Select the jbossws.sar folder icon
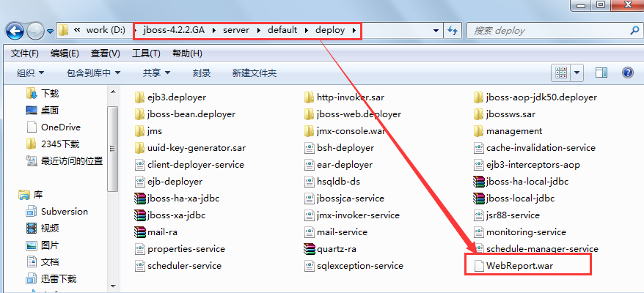The width and height of the screenshot is (644, 293). pyautogui.click(x=478, y=114)
